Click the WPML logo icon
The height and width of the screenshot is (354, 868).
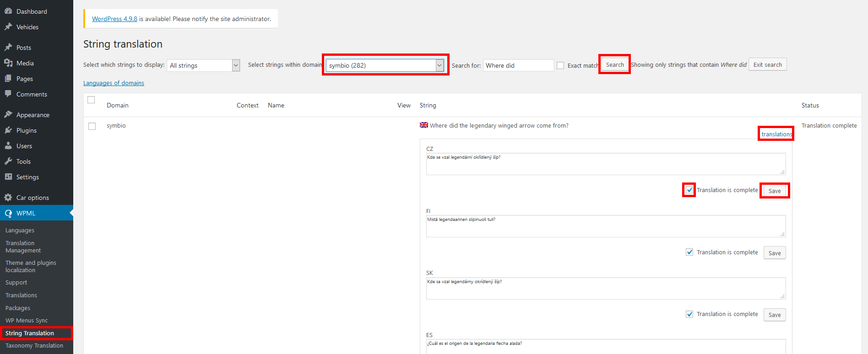click(x=8, y=213)
